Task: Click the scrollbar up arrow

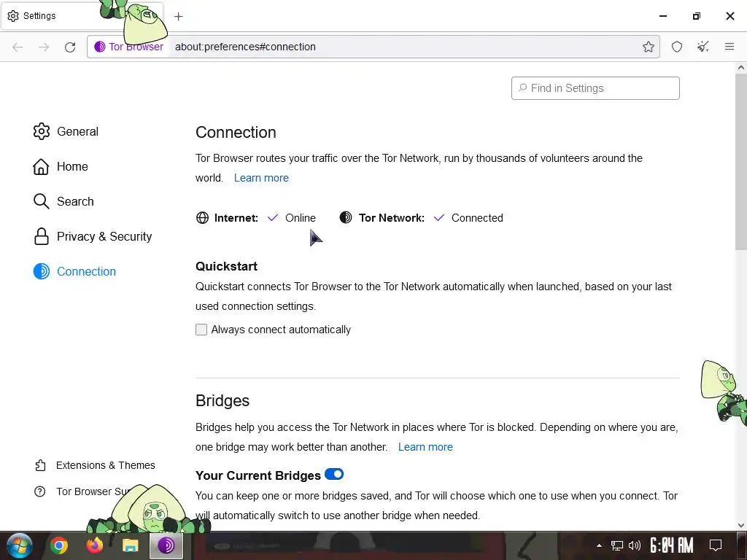Action: 741,68
